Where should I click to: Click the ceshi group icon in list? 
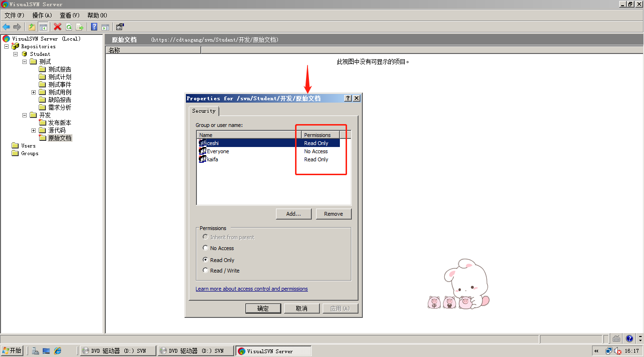click(202, 143)
